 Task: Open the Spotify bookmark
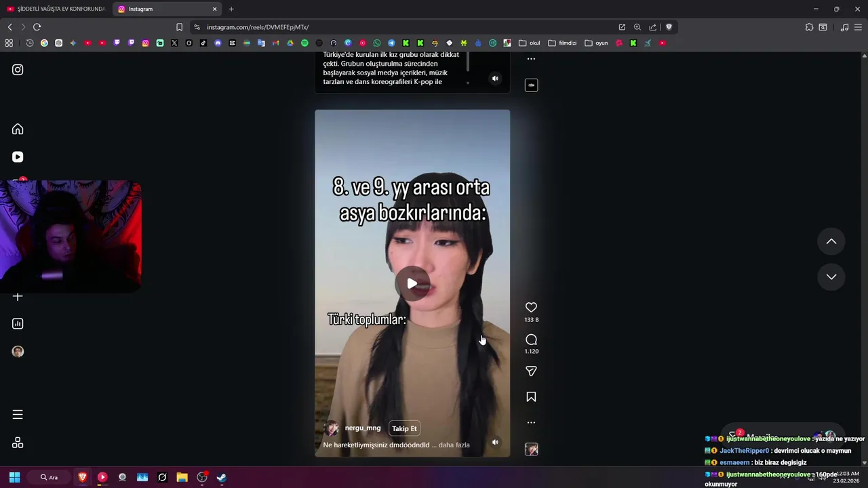pyautogui.click(x=304, y=43)
